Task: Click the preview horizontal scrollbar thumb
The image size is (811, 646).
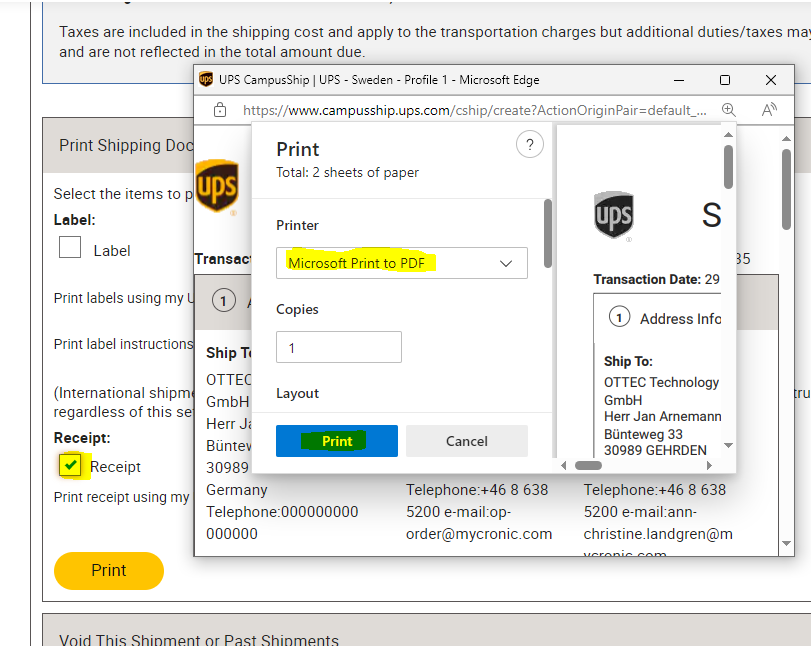Action: pos(589,465)
